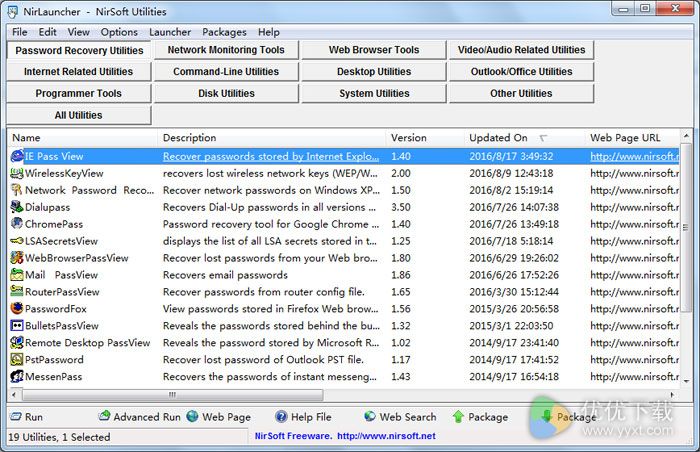The height and width of the screenshot is (452, 700).
Task: Open the http://www.nirsoft.net status bar link
Action: (x=386, y=436)
